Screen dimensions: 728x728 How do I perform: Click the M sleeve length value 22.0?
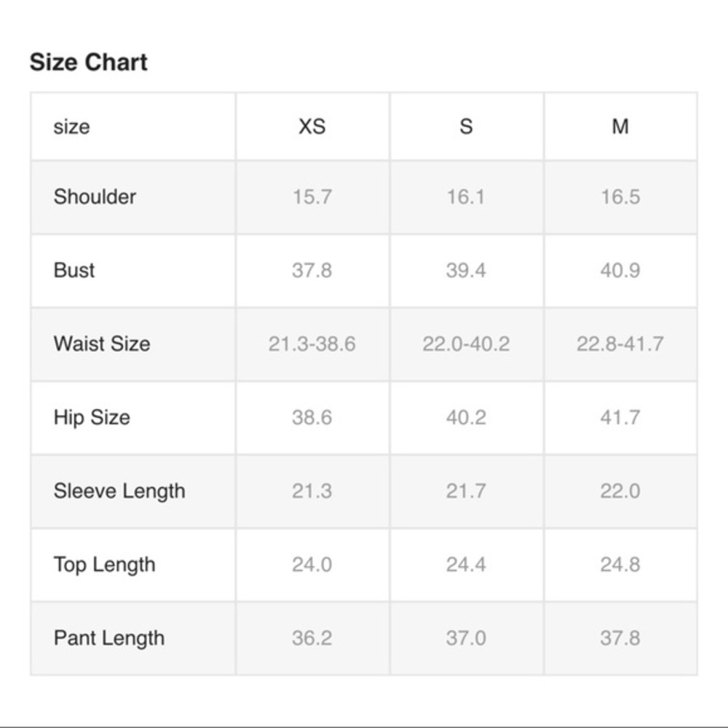(620, 491)
